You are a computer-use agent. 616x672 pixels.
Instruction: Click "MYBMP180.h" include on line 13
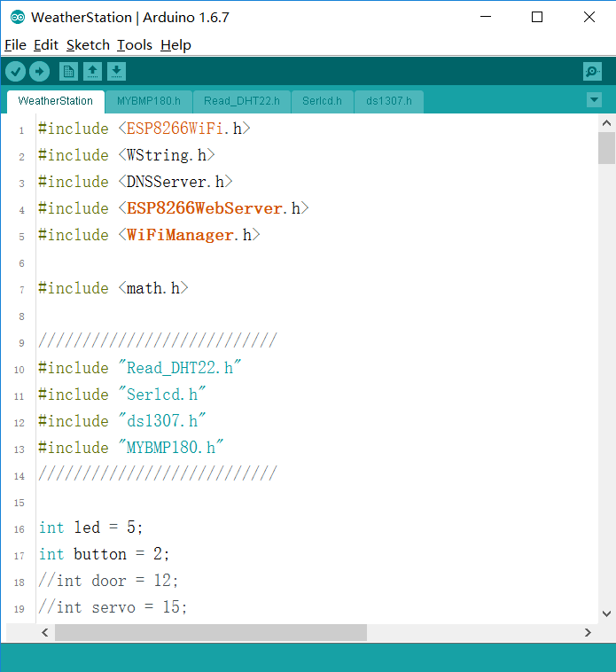click(171, 448)
